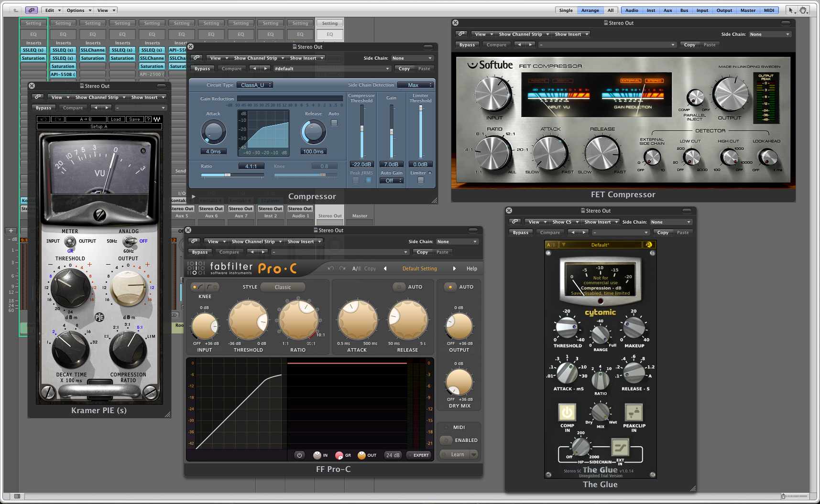Open the Circuit Type ClassA_U dropdown
The image size is (820, 504).
point(255,85)
